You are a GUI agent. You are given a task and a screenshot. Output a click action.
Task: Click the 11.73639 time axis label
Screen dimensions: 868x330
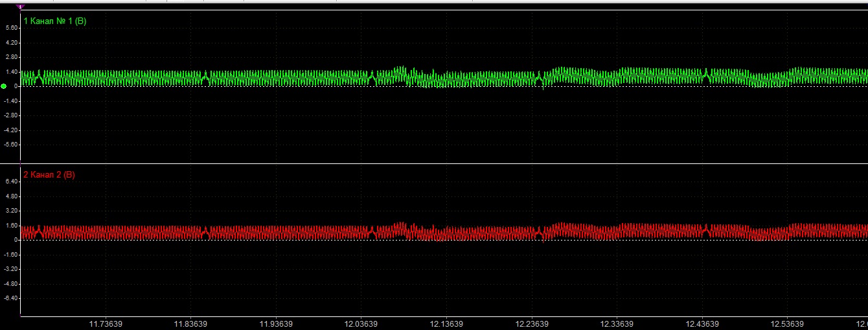tap(106, 324)
